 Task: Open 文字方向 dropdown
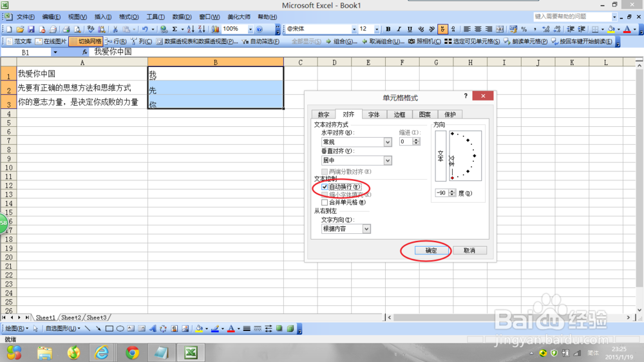366,229
